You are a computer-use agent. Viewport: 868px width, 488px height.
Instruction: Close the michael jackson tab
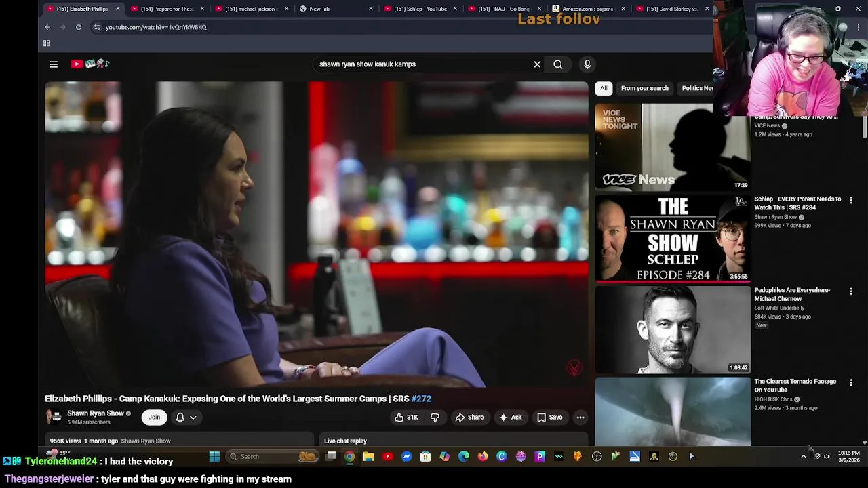tap(286, 9)
